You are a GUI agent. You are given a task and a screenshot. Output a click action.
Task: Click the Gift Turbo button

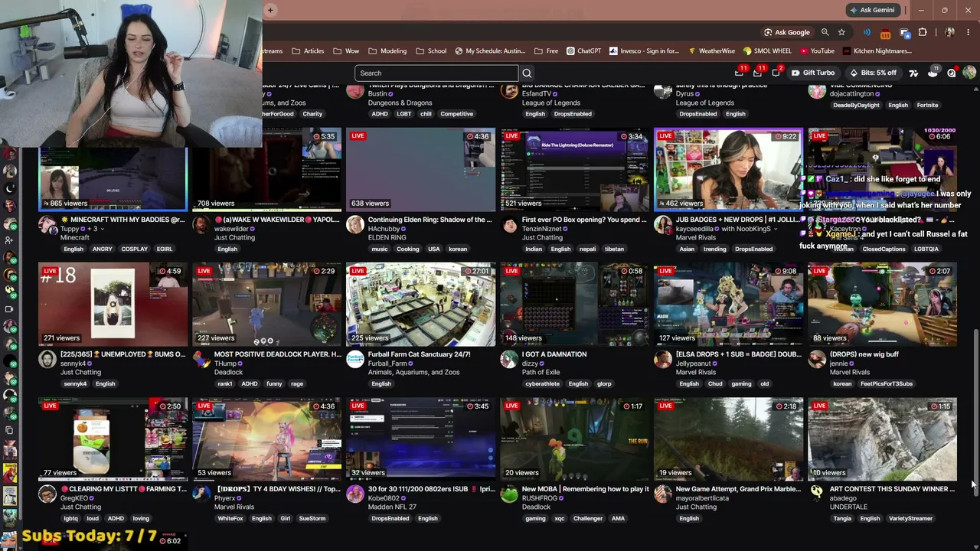point(812,73)
